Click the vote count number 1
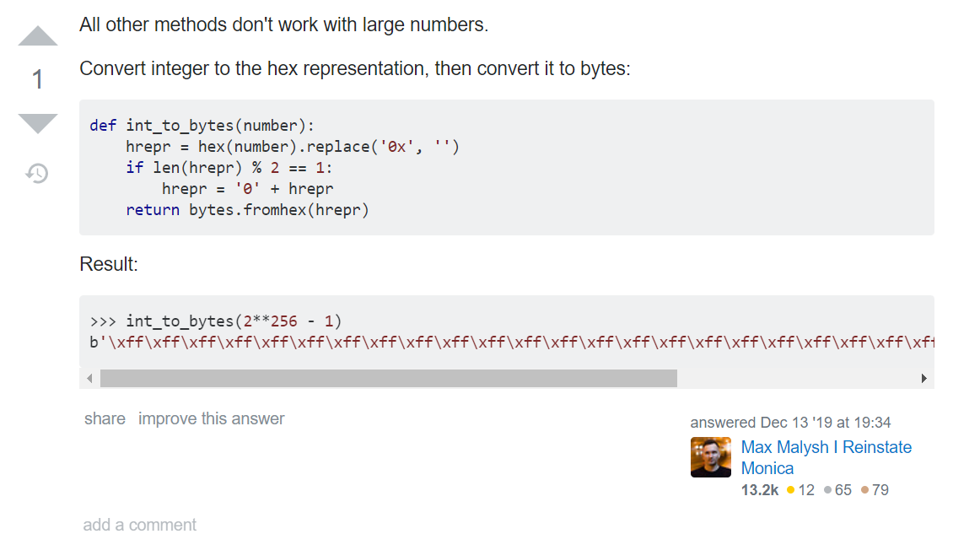 (38, 80)
